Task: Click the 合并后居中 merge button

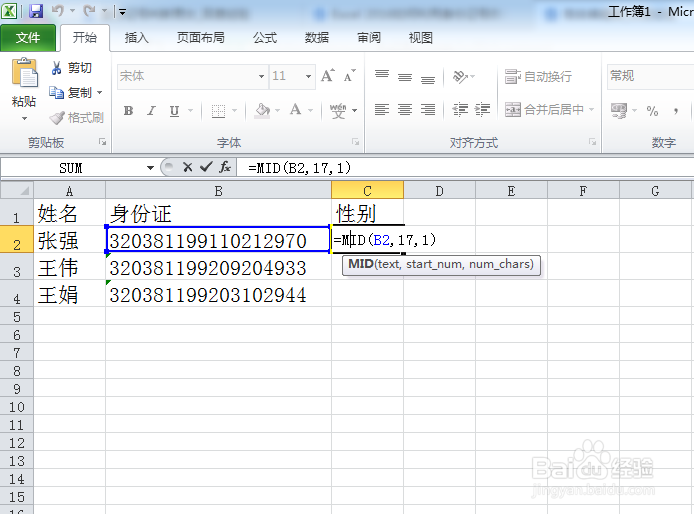Action: pyautogui.click(x=544, y=109)
